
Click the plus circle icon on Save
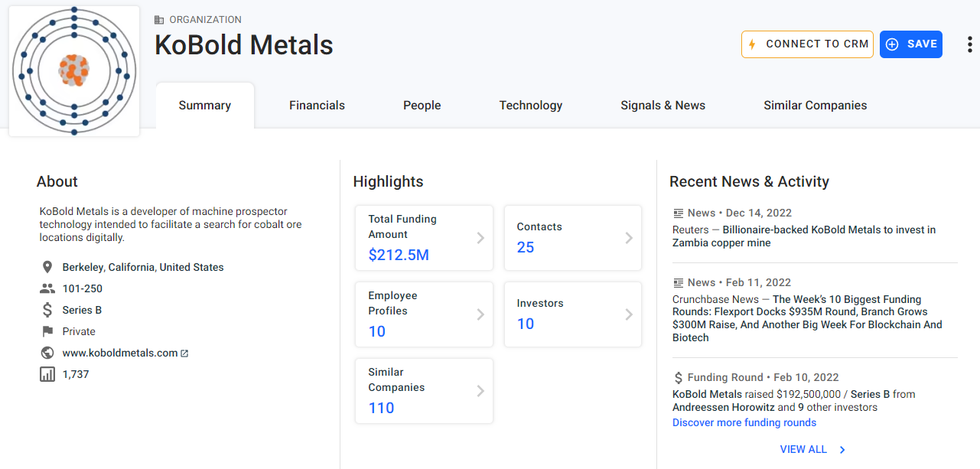click(x=892, y=44)
